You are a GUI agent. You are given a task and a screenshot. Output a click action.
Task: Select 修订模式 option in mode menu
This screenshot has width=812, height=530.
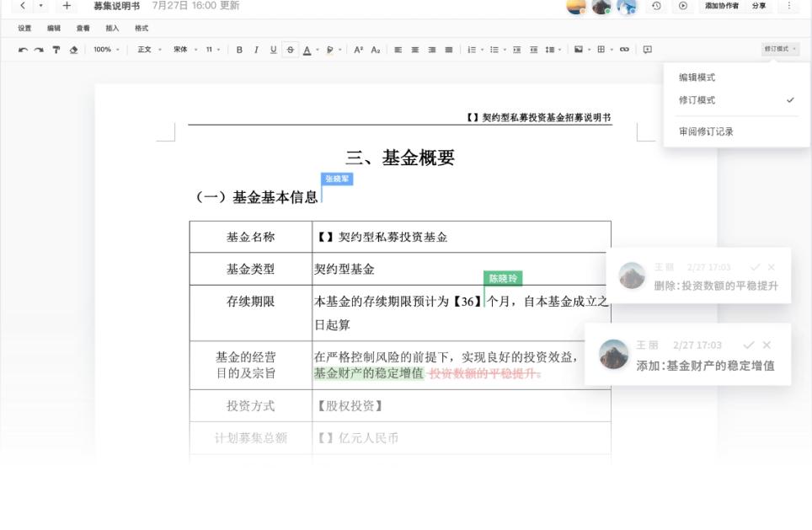point(697,100)
